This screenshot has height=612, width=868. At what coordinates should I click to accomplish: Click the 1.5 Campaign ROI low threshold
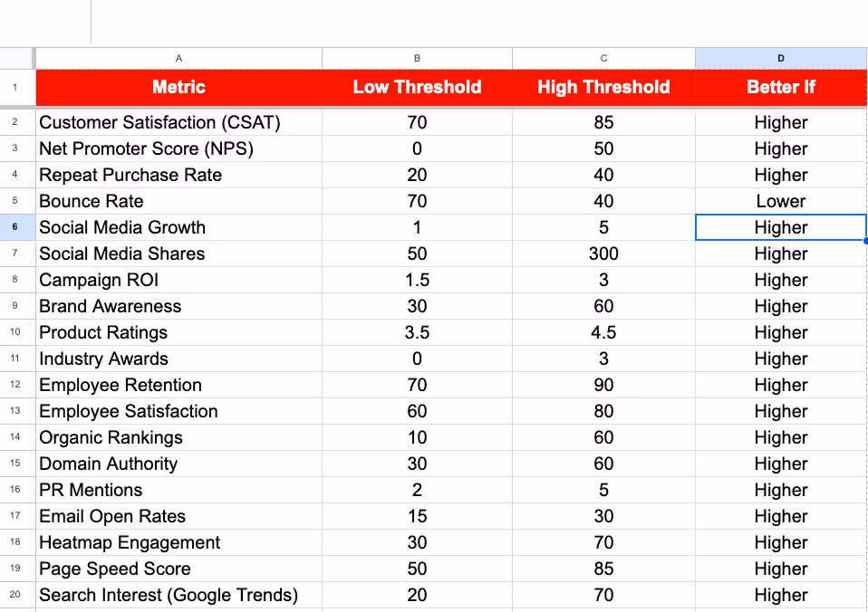[x=418, y=280]
